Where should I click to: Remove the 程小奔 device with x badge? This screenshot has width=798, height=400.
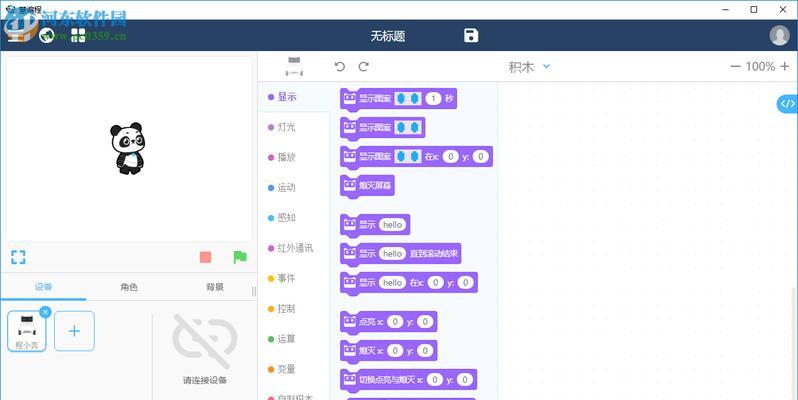(45, 312)
